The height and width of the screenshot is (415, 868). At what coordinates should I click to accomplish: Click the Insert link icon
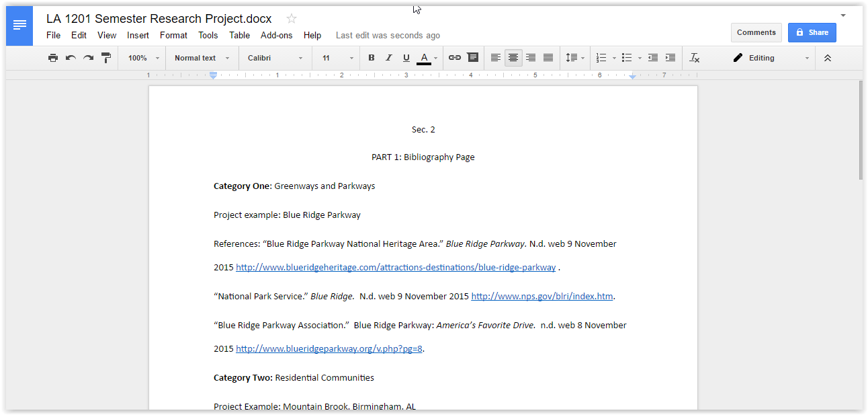point(455,58)
